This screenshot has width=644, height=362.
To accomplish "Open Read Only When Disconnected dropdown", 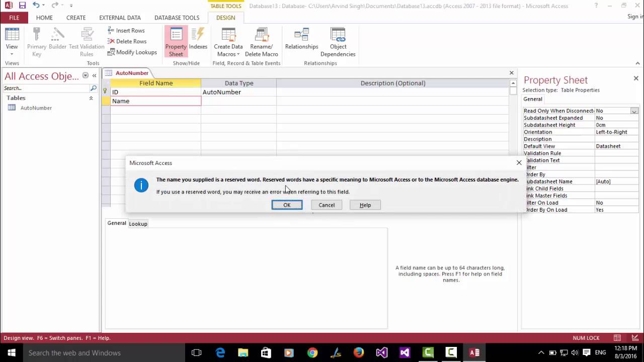I will [634, 111].
